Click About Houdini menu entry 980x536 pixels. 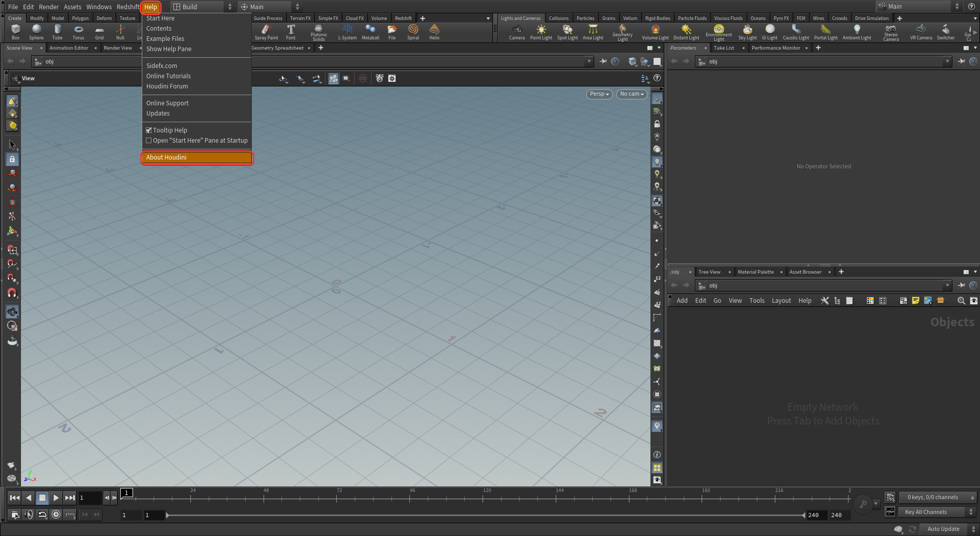(197, 158)
